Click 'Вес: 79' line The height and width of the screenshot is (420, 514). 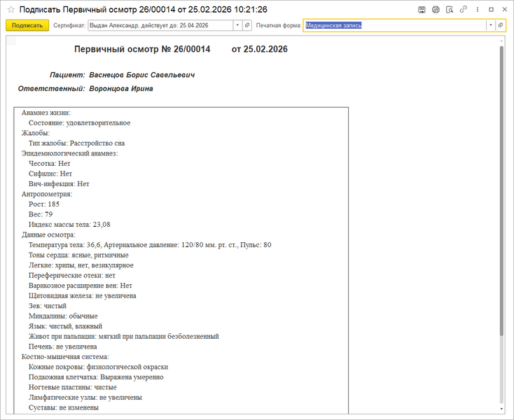coord(41,214)
